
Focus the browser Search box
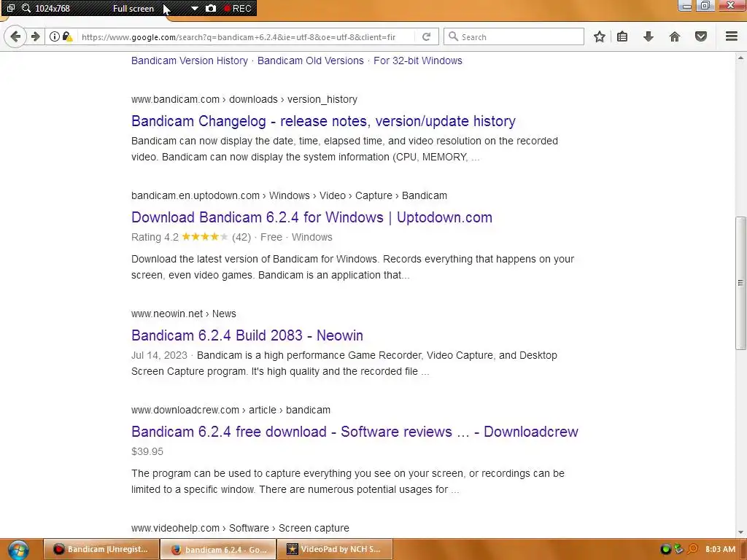tap(514, 36)
